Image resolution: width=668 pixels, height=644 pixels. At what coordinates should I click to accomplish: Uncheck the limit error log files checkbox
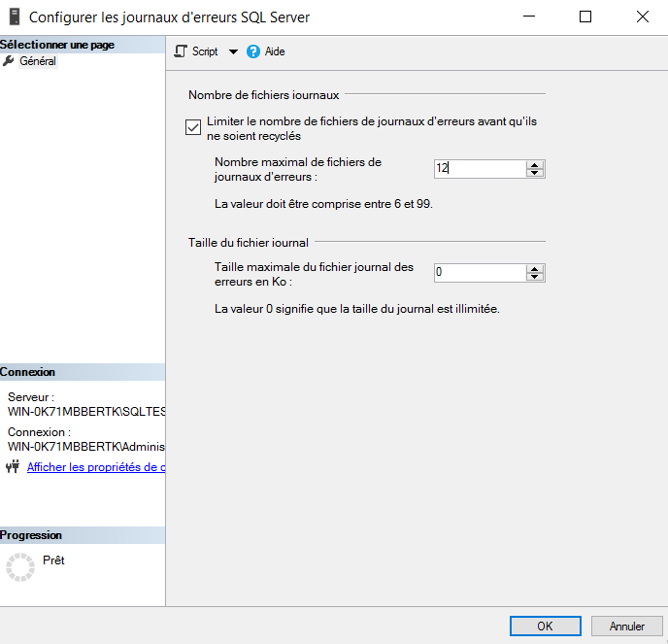pos(192,126)
